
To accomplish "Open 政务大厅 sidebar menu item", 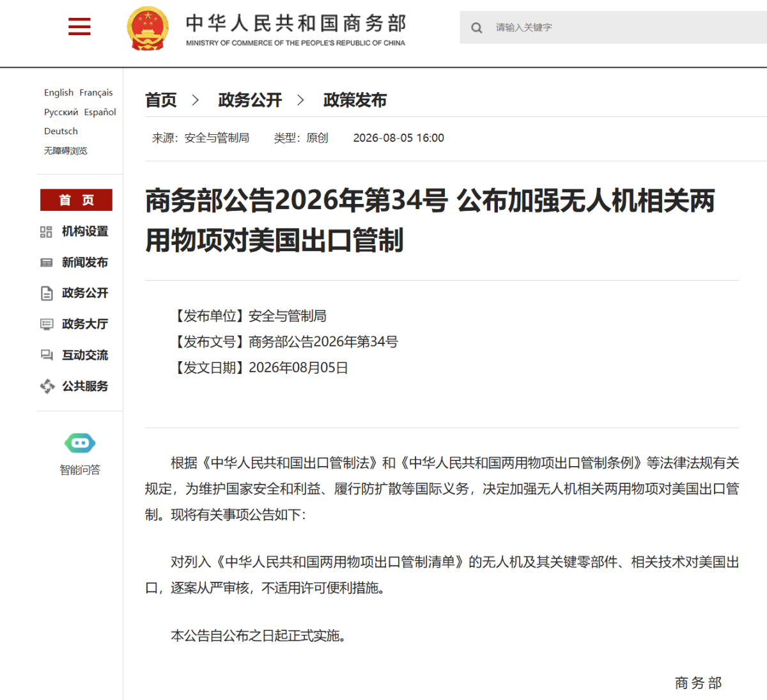I will (85, 324).
